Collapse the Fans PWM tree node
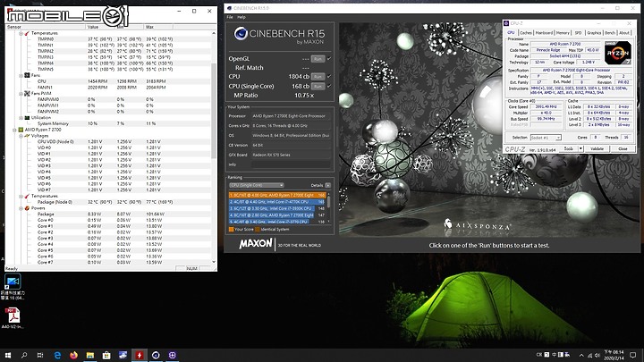Screen dimensions: 644x362 (x=21, y=94)
